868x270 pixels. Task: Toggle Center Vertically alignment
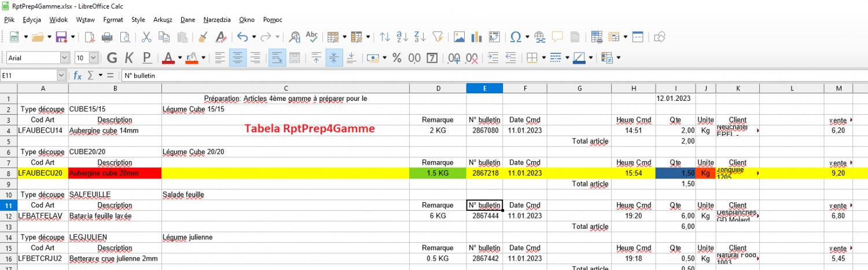coord(333,58)
